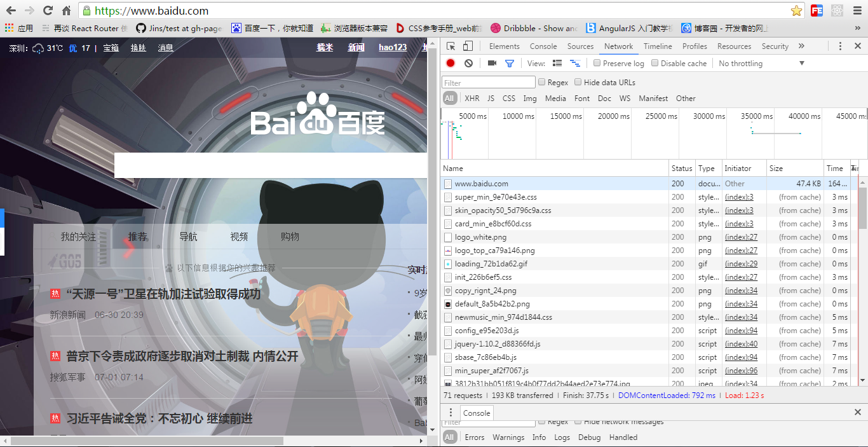This screenshot has width=868, height=447.
Task: Open the console drawer three-dot menu
Action: click(451, 413)
